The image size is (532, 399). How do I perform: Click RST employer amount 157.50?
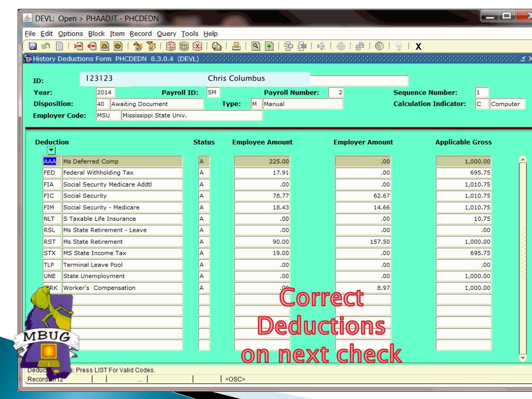[363, 242]
